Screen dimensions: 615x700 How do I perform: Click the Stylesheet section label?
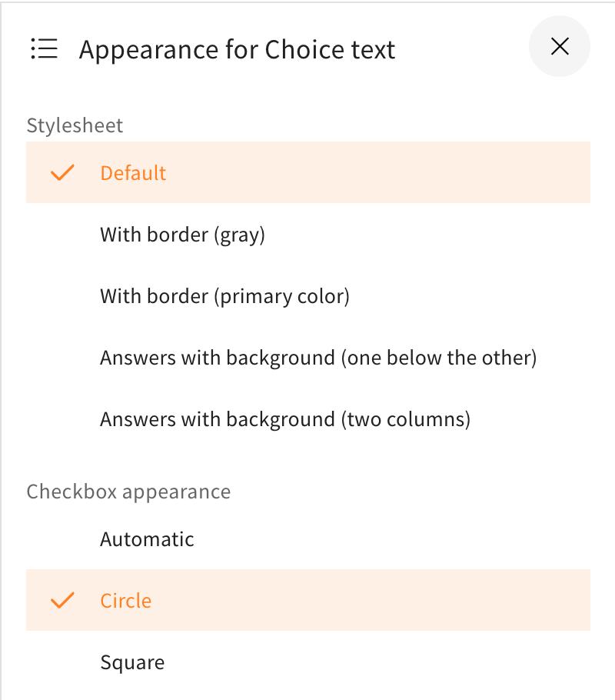75,125
